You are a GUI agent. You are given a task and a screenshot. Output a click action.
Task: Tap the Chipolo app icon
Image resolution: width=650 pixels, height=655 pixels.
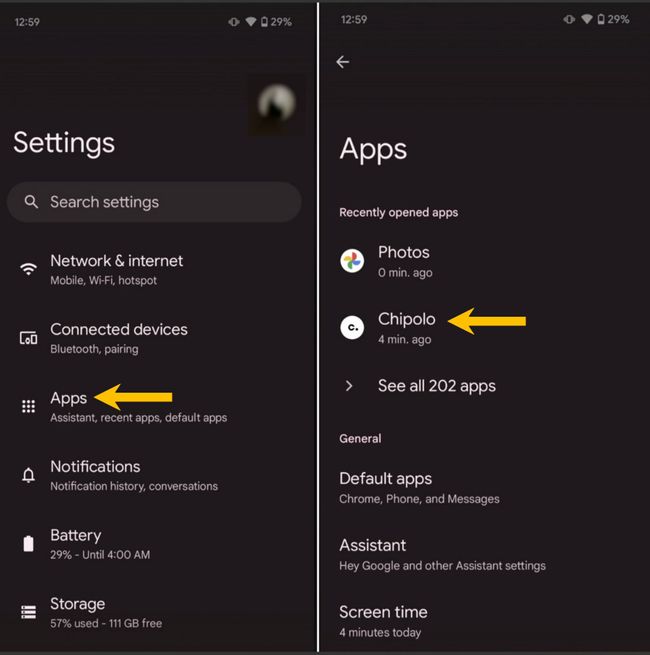point(352,328)
